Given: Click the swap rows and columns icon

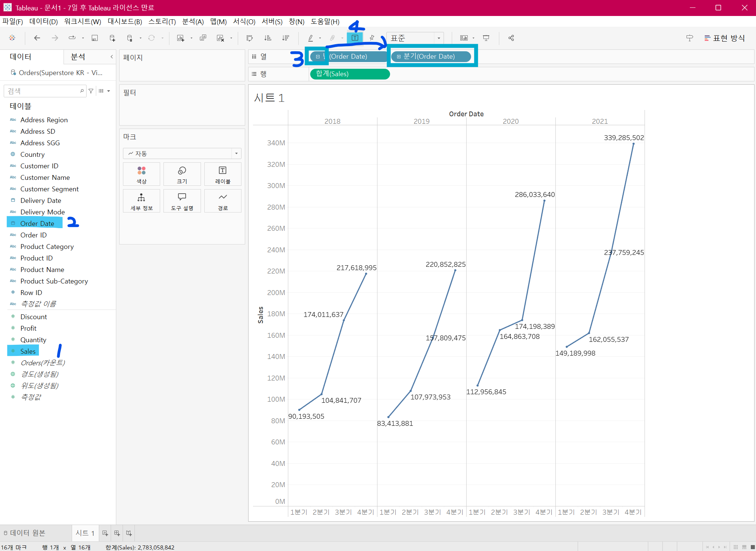Looking at the screenshot, I should pos(250,38).
